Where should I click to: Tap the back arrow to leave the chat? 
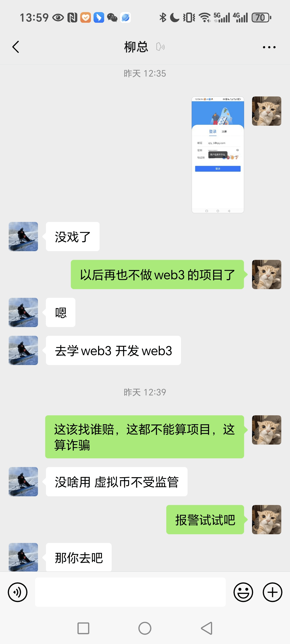[x=15, y=47]
